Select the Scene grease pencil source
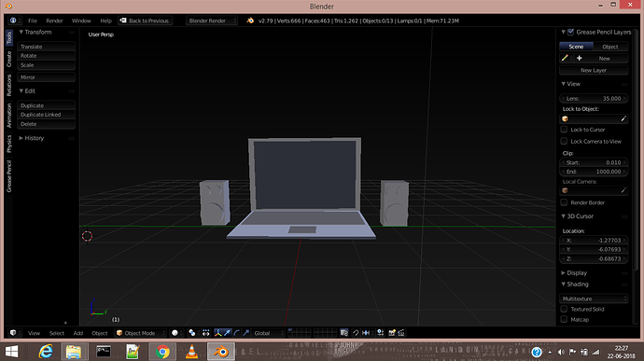Viewport: 644px width, 361px height. click(576, 47)
